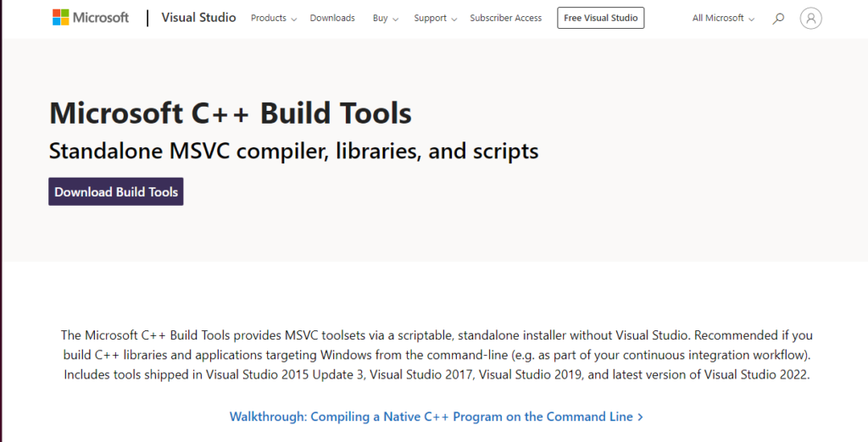The width and height of the screenshot is (868, 442).
Task: Click the arrow after the Walkthrough link
Action: (x=641, y=417)
